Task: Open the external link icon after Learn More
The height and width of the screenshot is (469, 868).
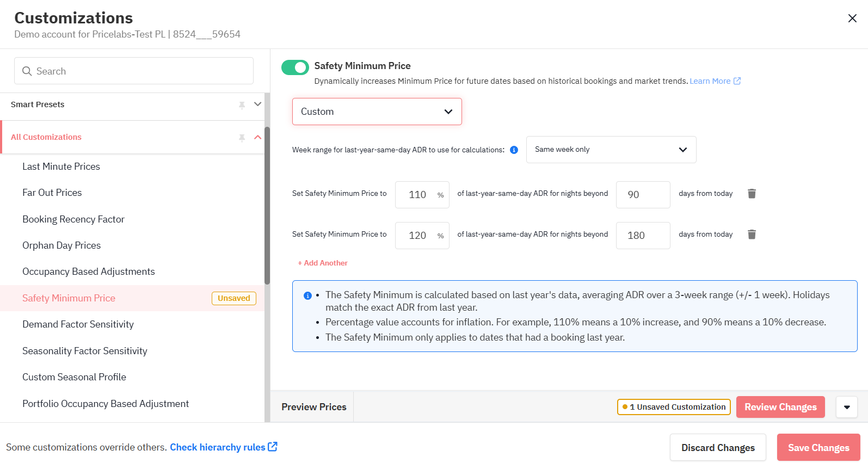Action: click(737, 81)
